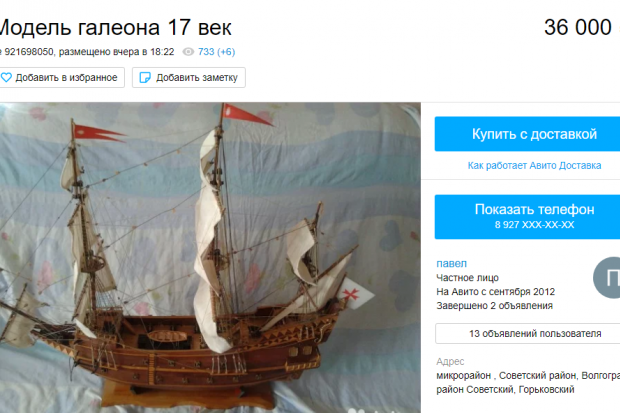Click the Завершено 2 объявления text
620x413 pixels.
click(x=494, y=306)
